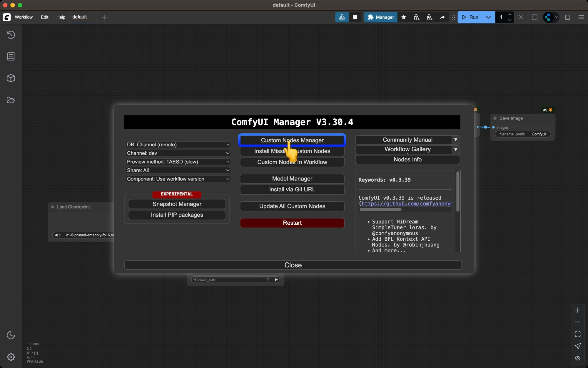Fit the canvas view using the fullscreen icon

pos(577,334)
